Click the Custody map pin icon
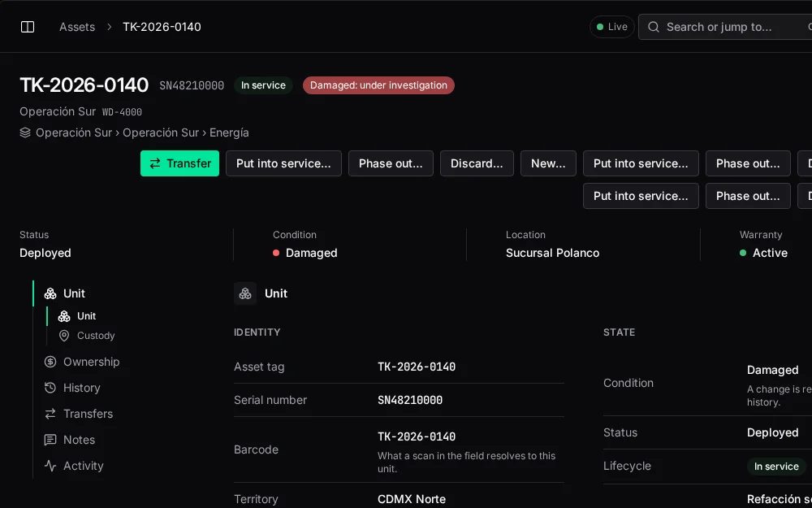Screen dimensions: 812x508 pos(64,336)
